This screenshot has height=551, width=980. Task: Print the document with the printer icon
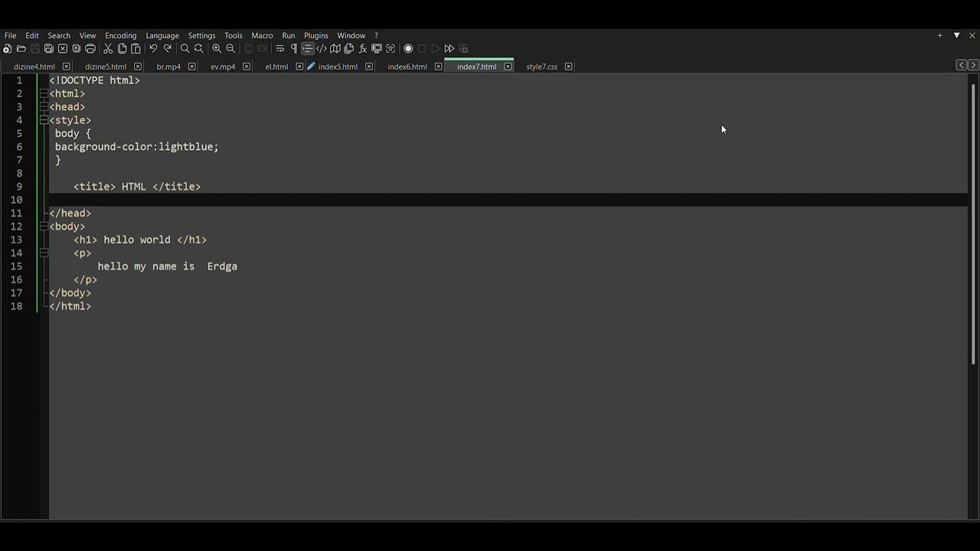[x=90, y=48]
